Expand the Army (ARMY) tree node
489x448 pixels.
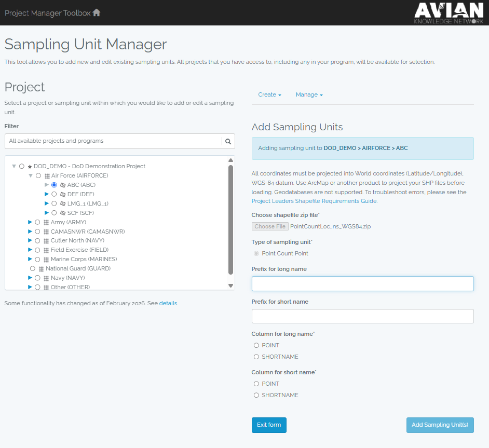30,222
